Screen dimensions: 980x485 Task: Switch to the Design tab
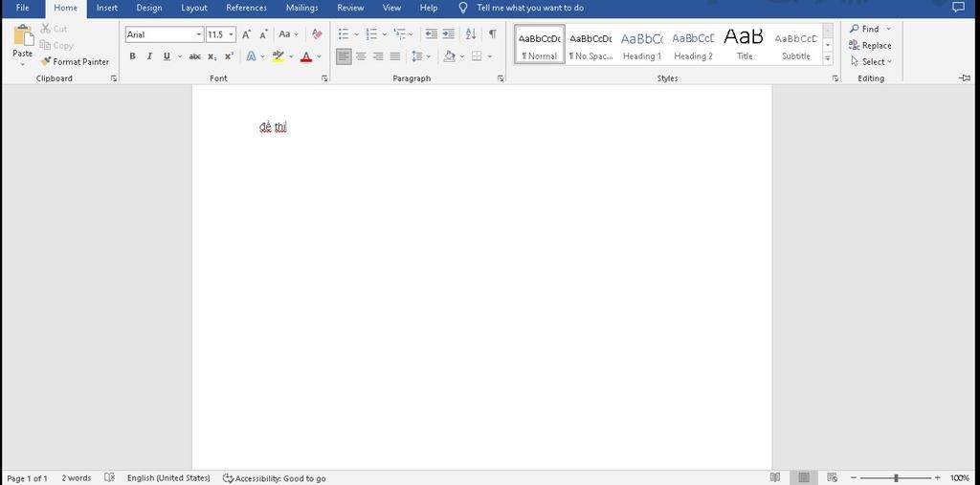click(x=149, y=8)
